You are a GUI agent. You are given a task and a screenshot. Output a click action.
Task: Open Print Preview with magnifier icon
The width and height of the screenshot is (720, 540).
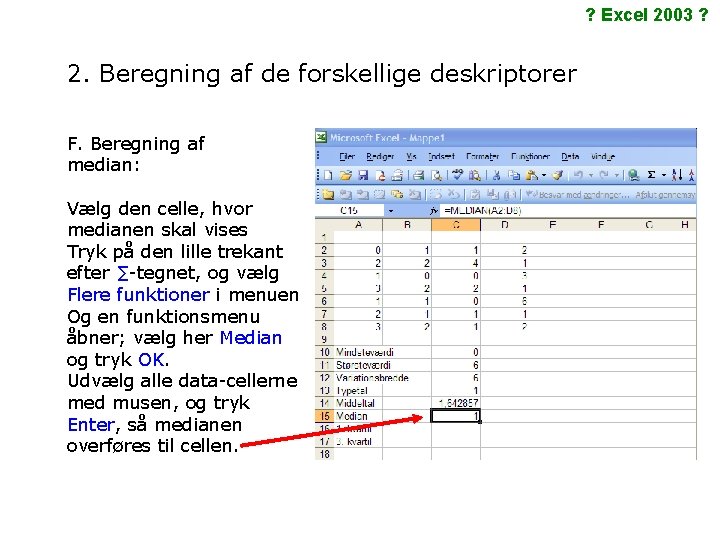[437, 175]
